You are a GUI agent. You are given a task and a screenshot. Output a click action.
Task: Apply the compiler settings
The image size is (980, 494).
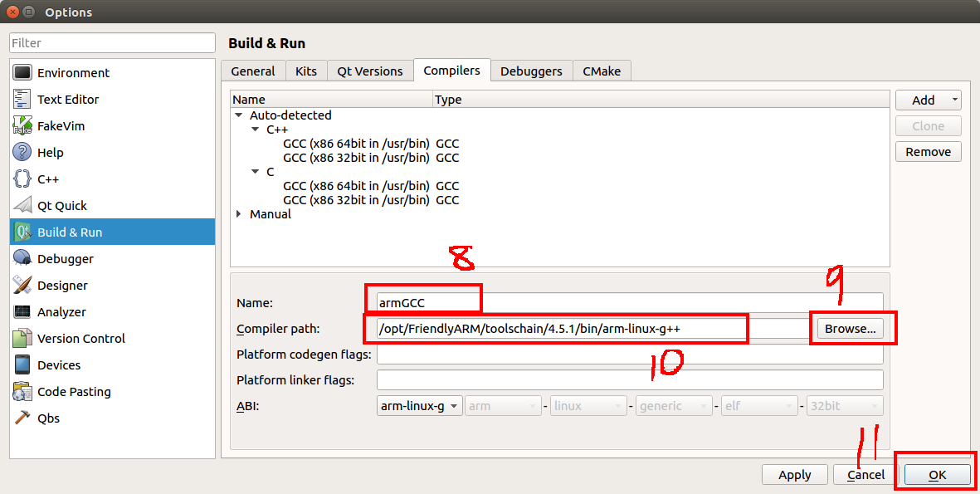tap(794, 474)
